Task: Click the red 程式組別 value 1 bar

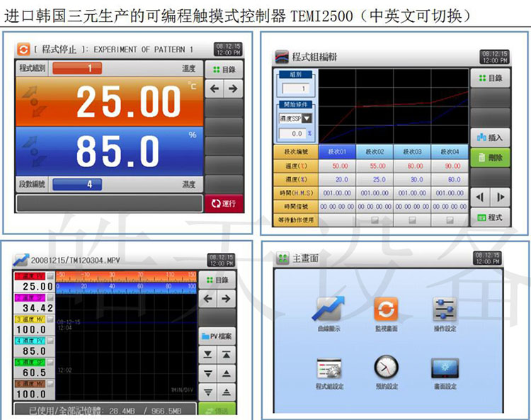Action: [77, 69]
